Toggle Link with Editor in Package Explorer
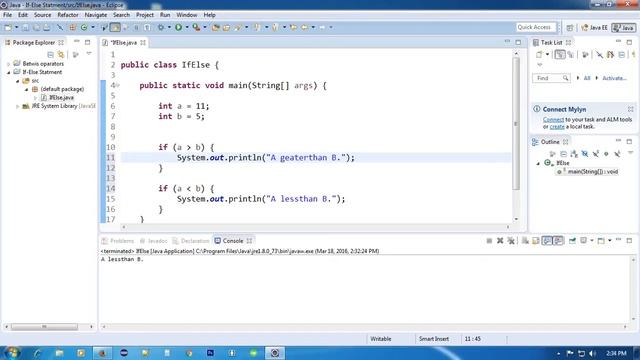640x360 pixels. tap(61, 54)
